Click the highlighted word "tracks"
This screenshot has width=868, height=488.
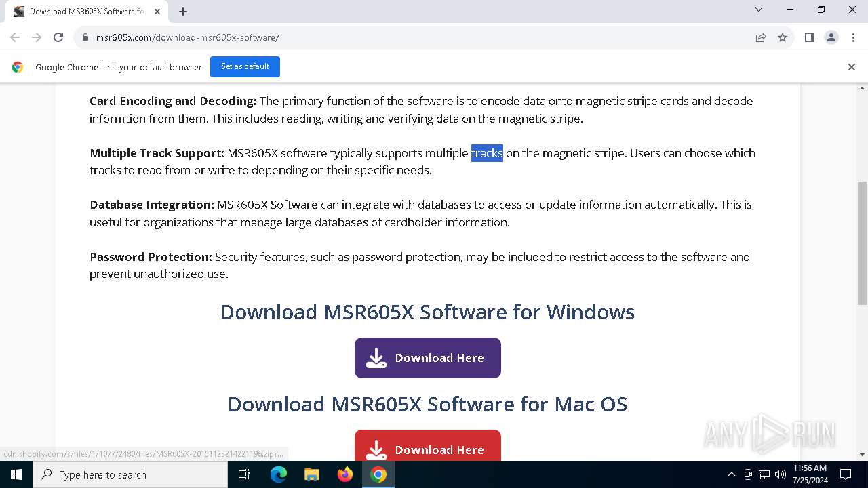pos(487,153)
